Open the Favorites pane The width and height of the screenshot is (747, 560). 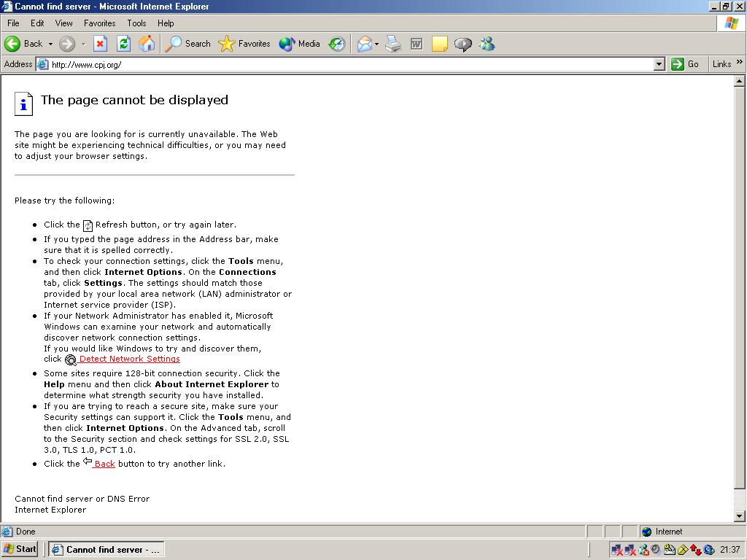[244, 44]
